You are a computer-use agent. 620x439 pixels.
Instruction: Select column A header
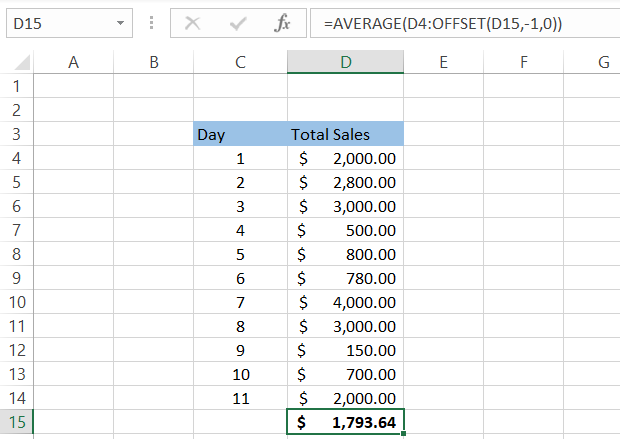(73, 62)
